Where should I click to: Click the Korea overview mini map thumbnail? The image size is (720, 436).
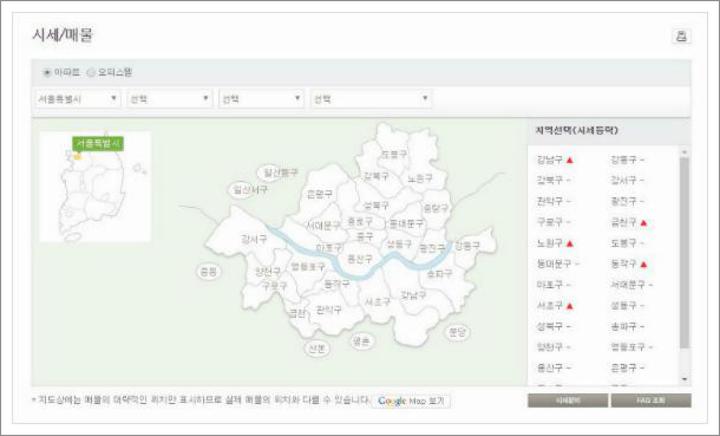[x=95, y=186]
